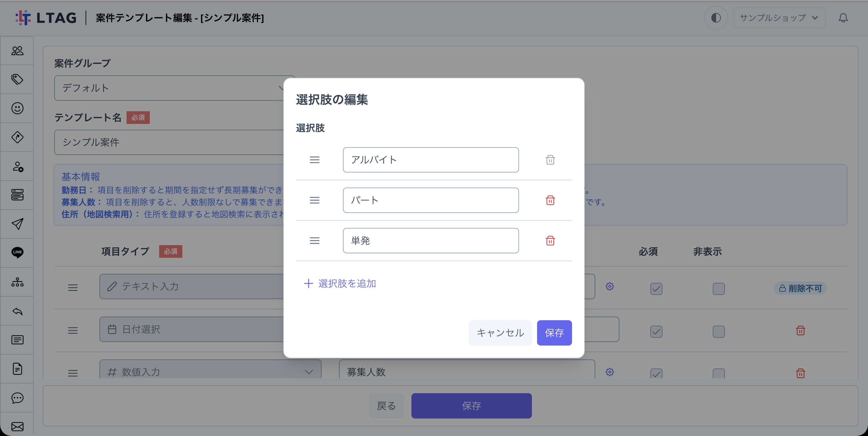Open the diamond direction sidebar icon
This screenshot has width=868, height=436.
click(x=17, y=137)
